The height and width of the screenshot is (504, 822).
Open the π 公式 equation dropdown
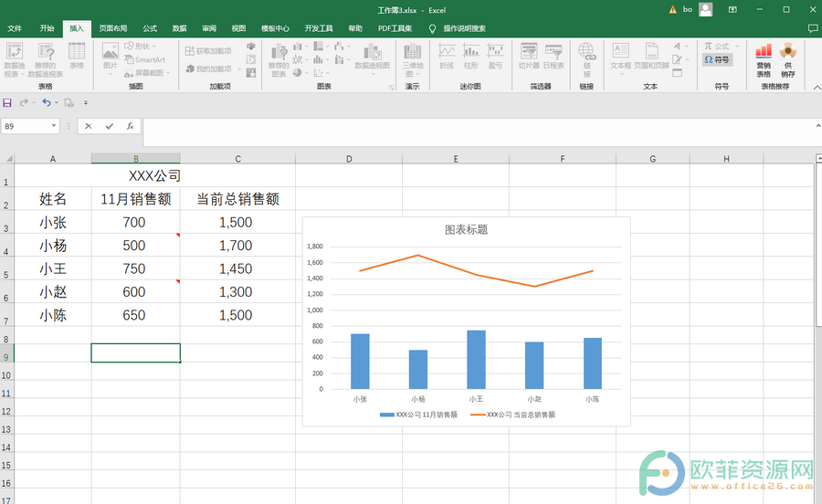point(722,46)
